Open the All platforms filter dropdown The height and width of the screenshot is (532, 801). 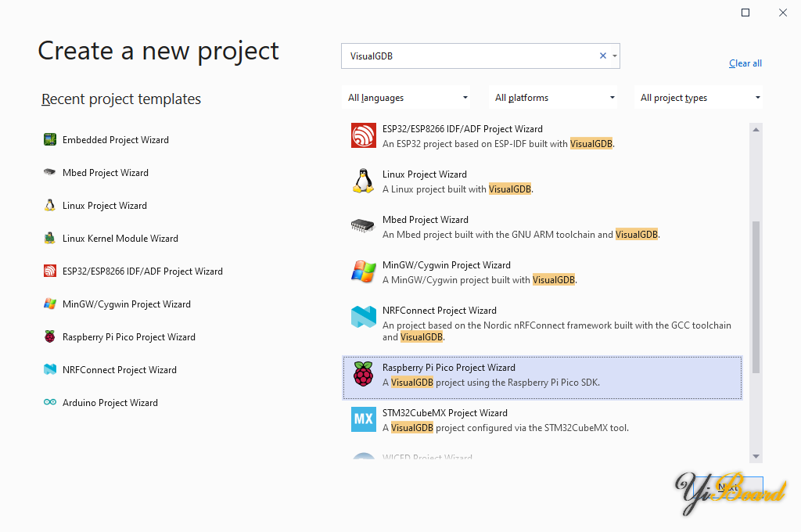pos(553,98)
